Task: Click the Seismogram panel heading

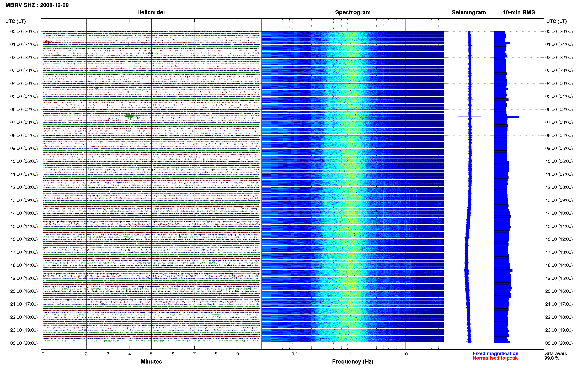Action: [x=469, y=12]
